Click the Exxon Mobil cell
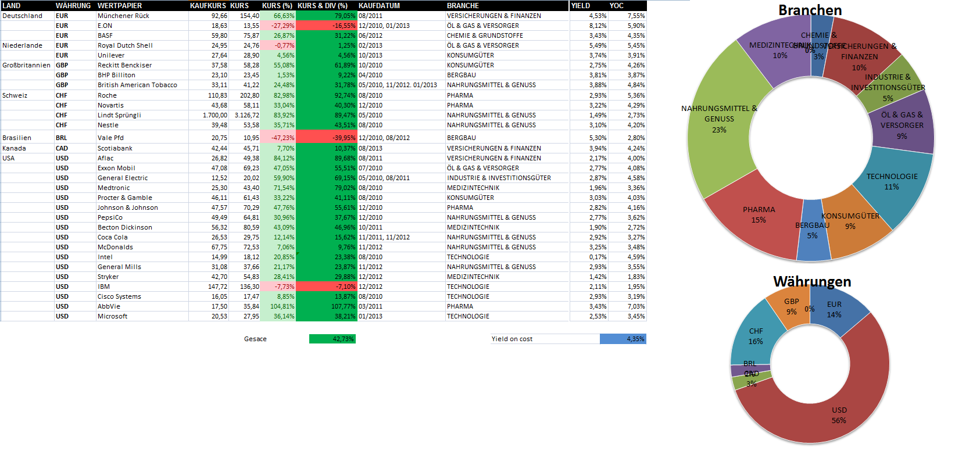The image size is (980, 451). (x=142, y=168)
